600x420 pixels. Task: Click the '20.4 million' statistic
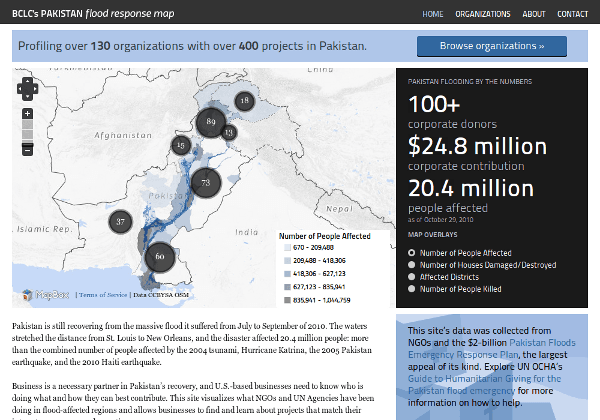(x=471, y=188)
